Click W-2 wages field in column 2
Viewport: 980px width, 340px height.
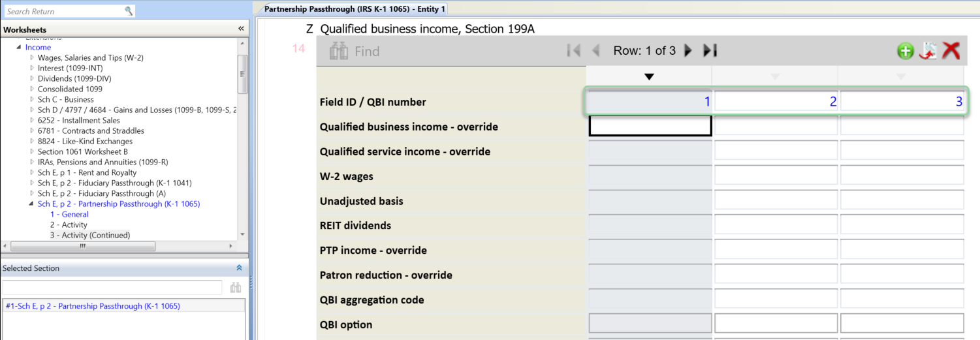[x=775, y=176]
